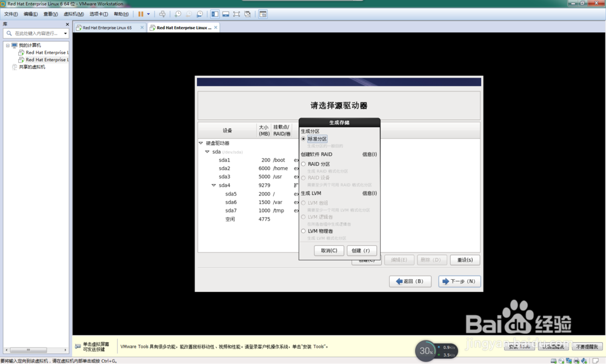Open the library search filter dropdown arrow

[65, 33]
